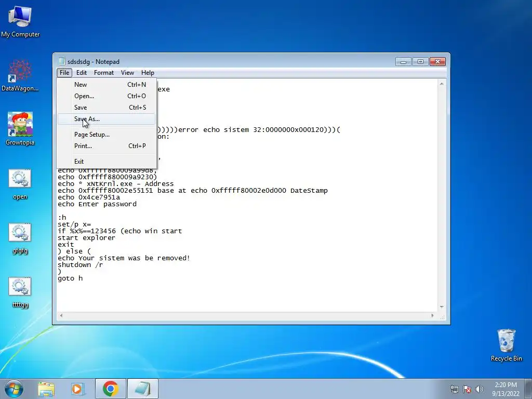Choose Print... from the File menu
The height and width of the screenshot is (399, 532).
point(107,146)
